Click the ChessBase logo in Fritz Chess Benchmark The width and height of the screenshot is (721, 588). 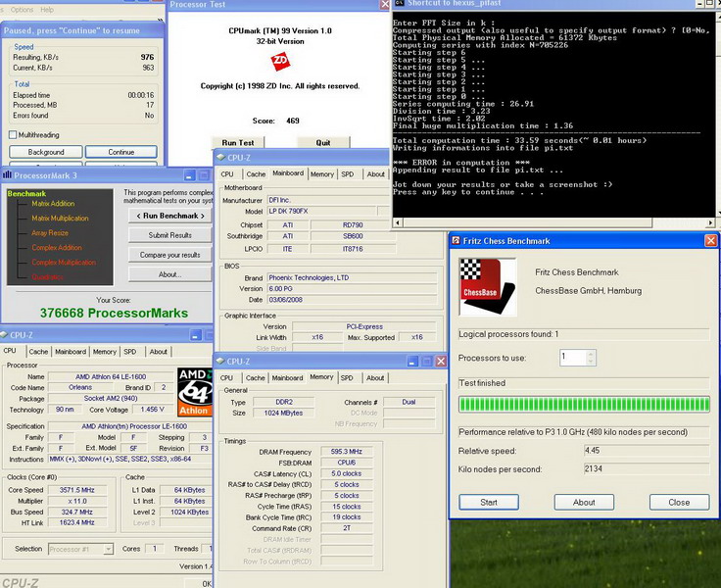tap(488, 286)
